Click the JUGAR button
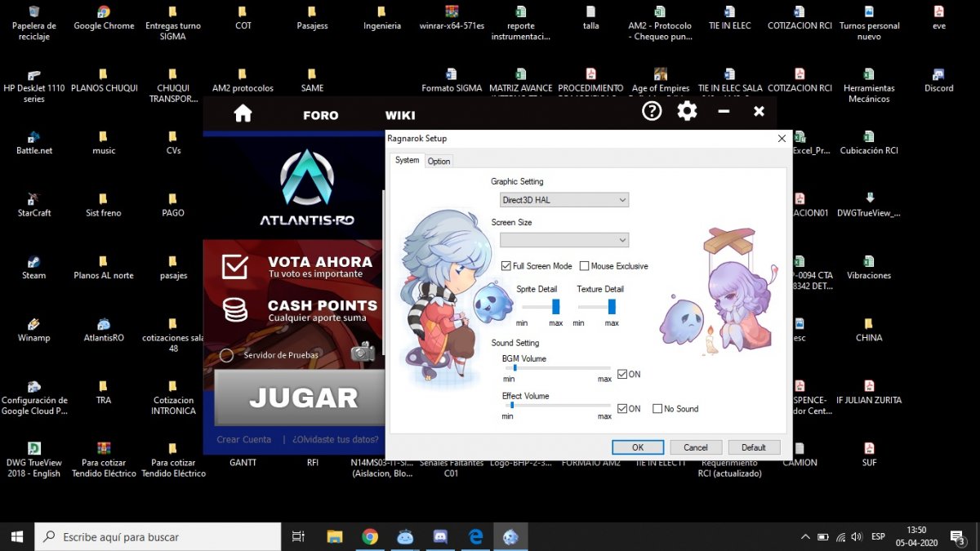 (x=300, y=398)
